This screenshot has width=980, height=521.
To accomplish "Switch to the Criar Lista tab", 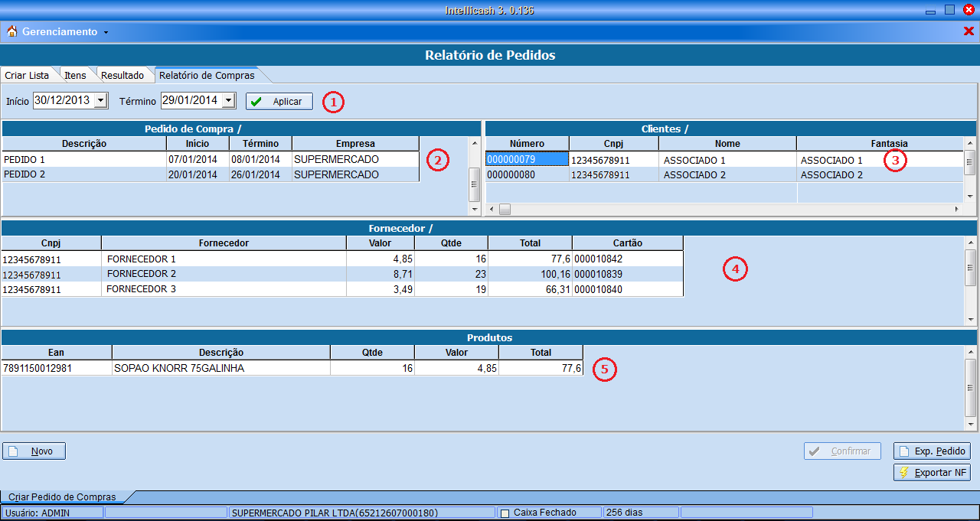I will 27,76.
